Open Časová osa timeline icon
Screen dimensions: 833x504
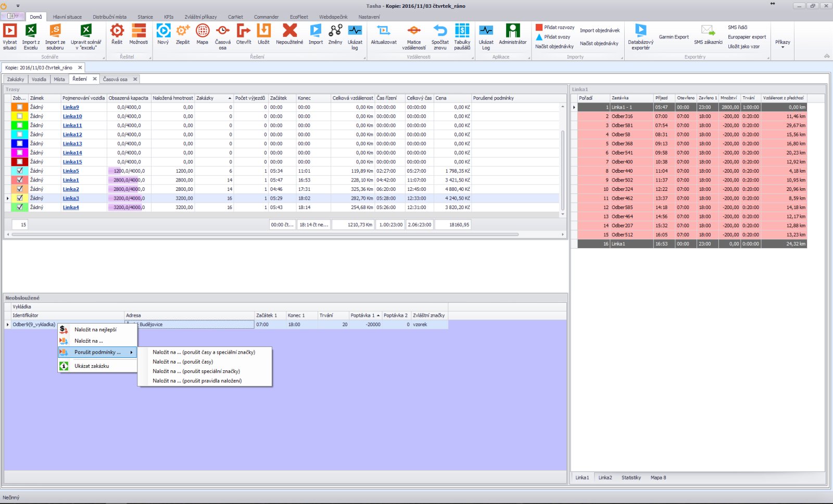(223, 31)
